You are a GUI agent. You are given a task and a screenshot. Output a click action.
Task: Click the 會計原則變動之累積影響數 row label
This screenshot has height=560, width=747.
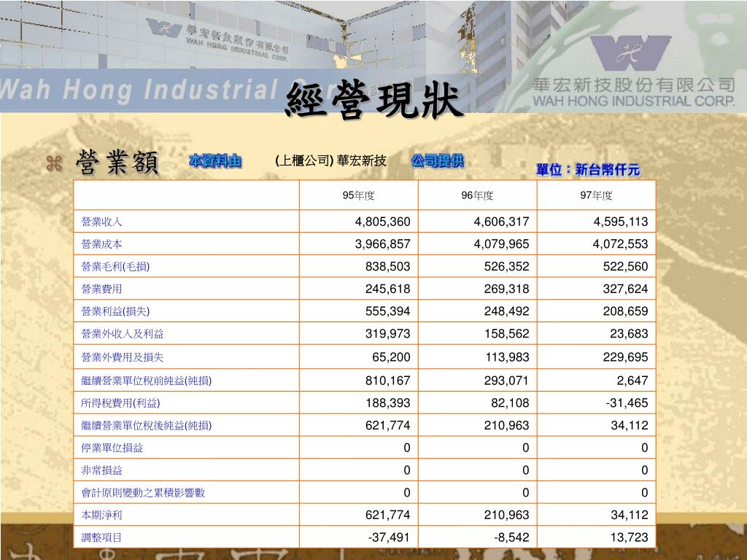pos(143,492)
